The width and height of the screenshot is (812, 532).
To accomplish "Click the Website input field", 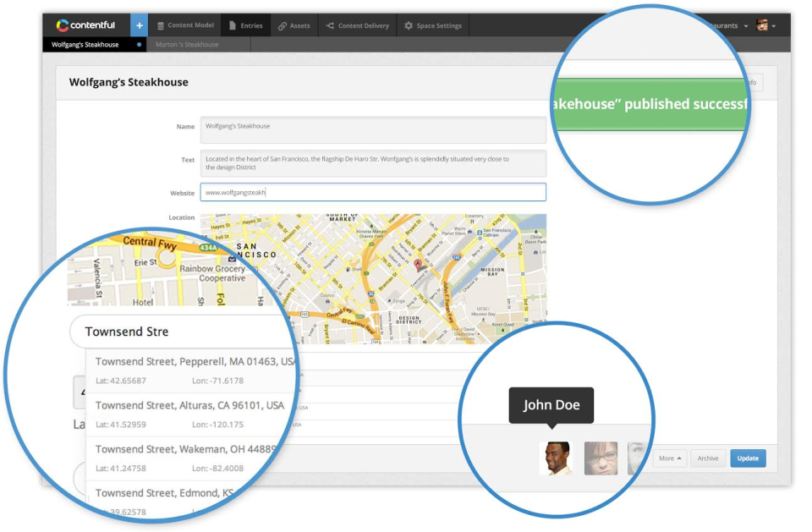I will pyautogui.click(x=373, y=192).
